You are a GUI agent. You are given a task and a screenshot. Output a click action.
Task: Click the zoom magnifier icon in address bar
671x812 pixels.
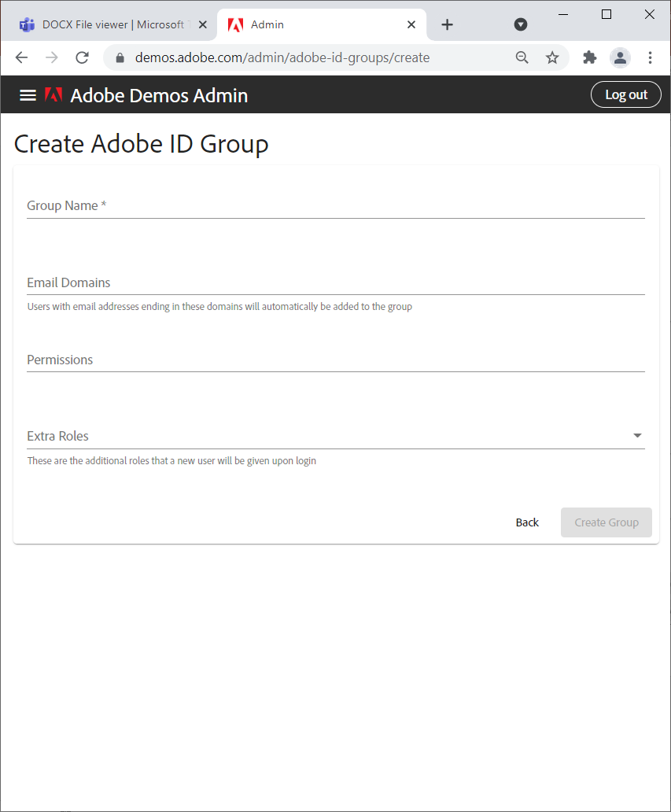[x=522, y=57]
